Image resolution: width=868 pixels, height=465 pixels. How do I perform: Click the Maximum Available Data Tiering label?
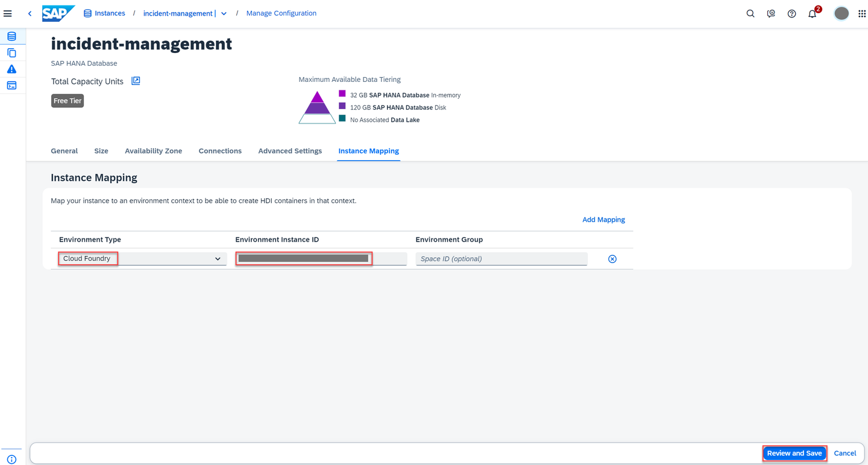point(350,80)
